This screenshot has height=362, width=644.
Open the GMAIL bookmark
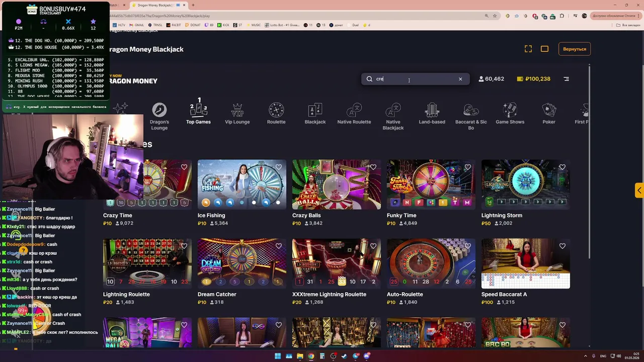click(137, 25)
